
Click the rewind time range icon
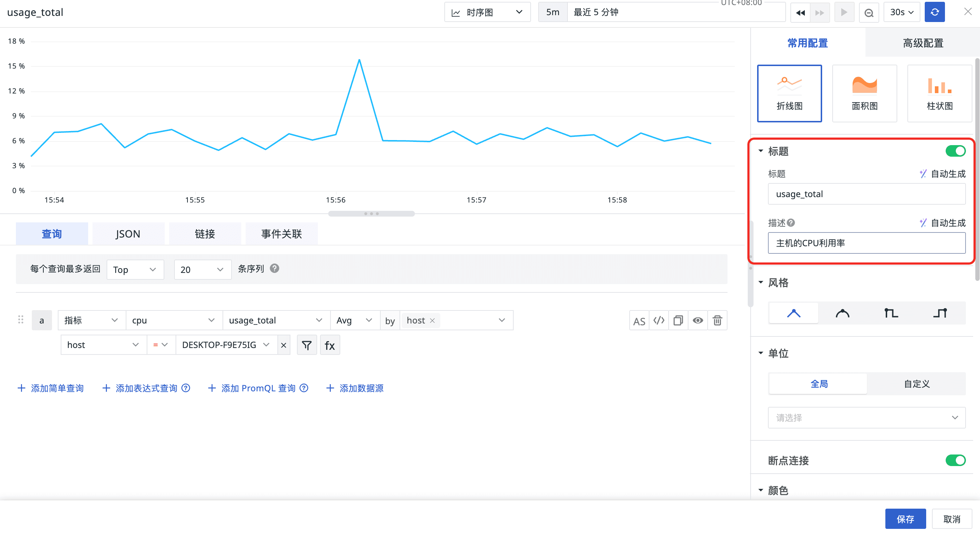[800, 13]
